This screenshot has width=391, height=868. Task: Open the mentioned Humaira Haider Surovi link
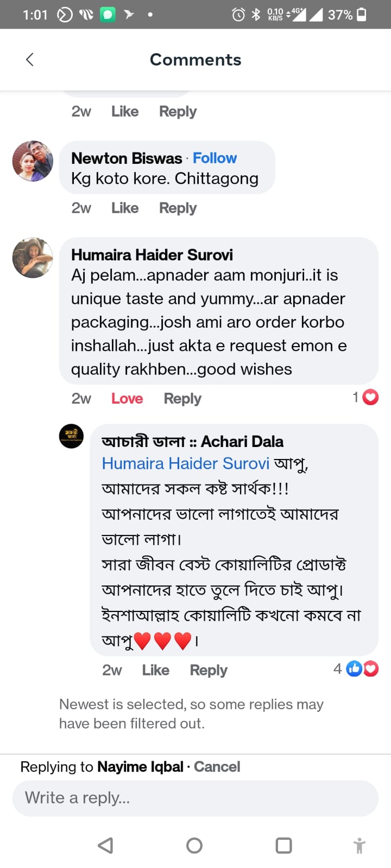pyautogui.click(x=186, y=463)
